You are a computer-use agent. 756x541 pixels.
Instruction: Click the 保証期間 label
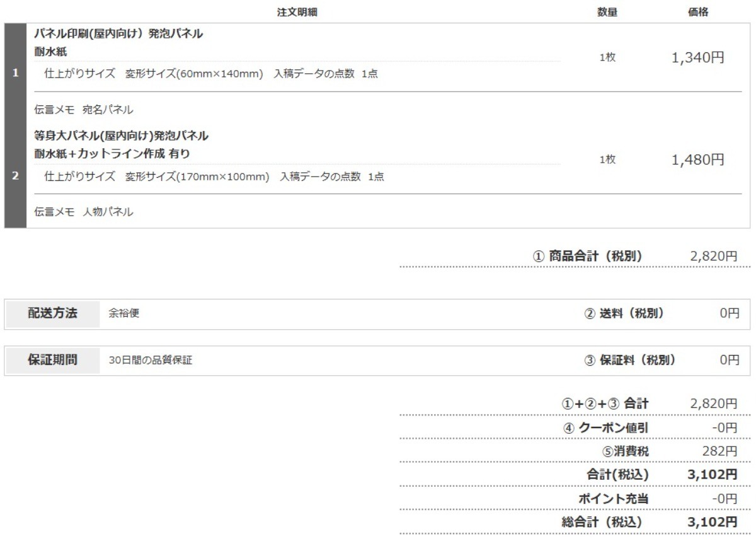point(52,360)
